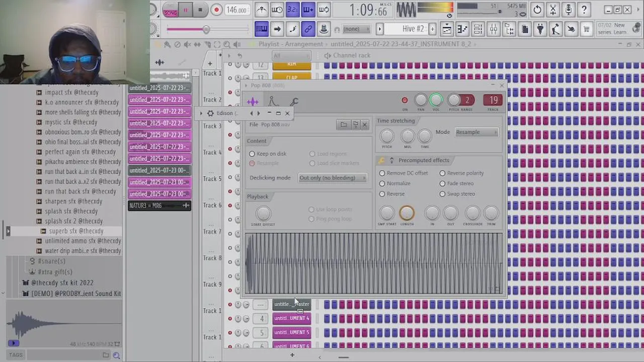Toggle multilink to controllers icon
Image resolution: width=644 pixels, height=362 pixels.
(308, 29)
